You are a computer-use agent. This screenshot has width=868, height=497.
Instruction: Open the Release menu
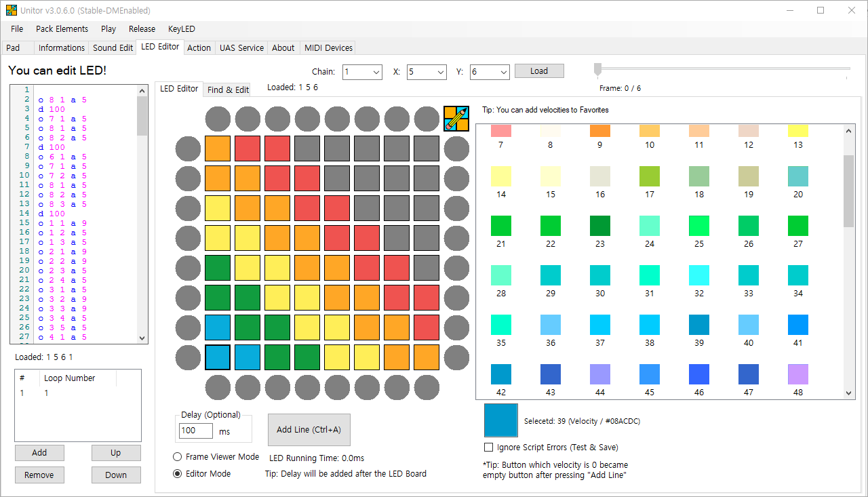tap(142, 29)
